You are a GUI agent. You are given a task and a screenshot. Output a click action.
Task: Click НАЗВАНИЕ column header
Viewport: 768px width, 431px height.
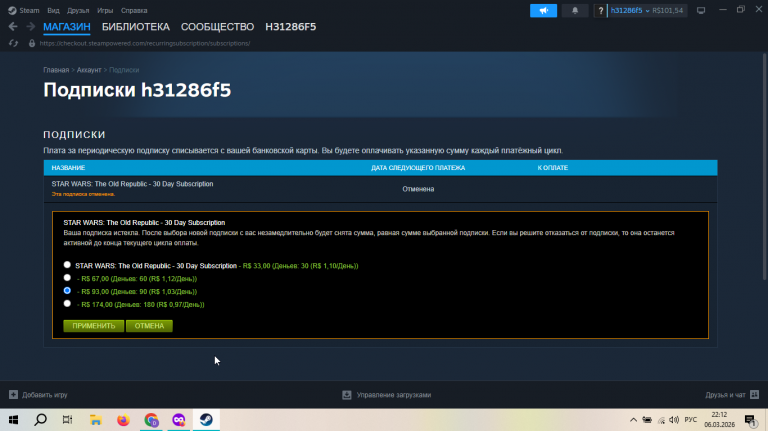coord(68,168)
